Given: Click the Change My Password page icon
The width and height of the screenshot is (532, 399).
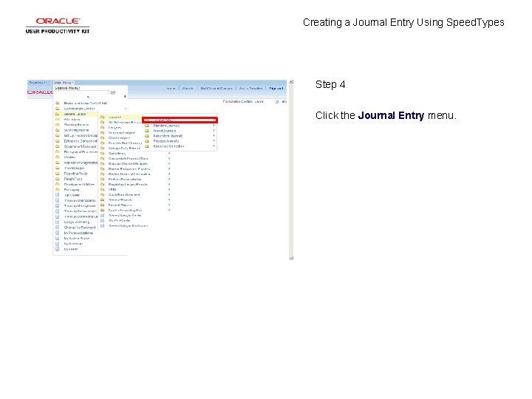Looking at the screenshot, I should [58, 228].
